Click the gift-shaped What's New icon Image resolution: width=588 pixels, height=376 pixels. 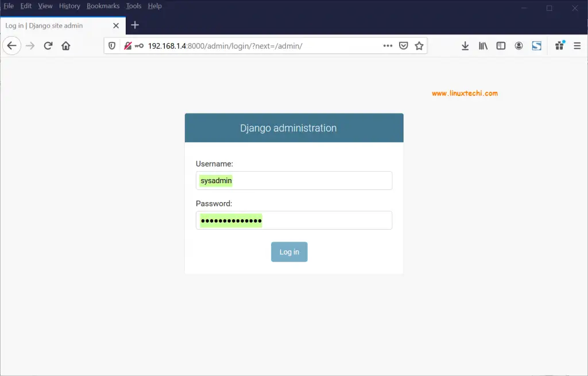(x=559, y=45)
